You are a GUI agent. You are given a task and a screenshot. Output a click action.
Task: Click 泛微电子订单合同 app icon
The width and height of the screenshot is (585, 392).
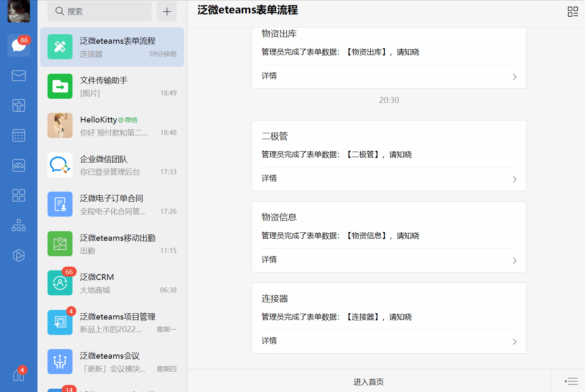click(x=60, y=204)
